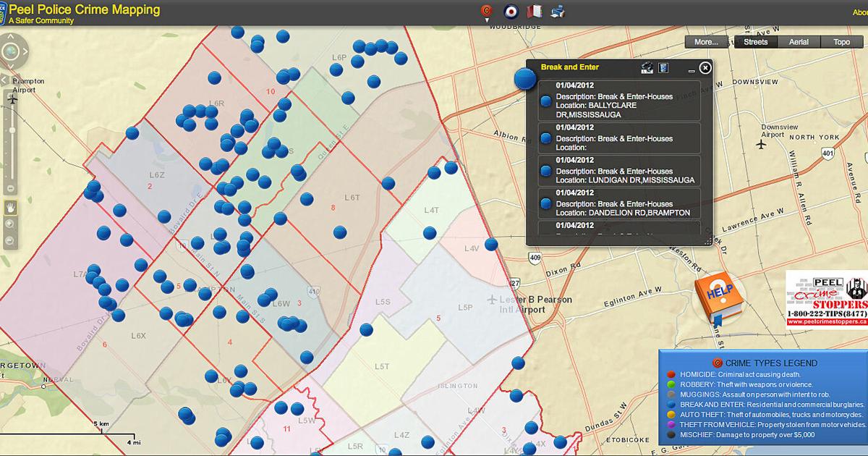Click the MISCHIEF black legend dot
The height and width of the screenshot is (456, 868).
[x=672, y=435]
